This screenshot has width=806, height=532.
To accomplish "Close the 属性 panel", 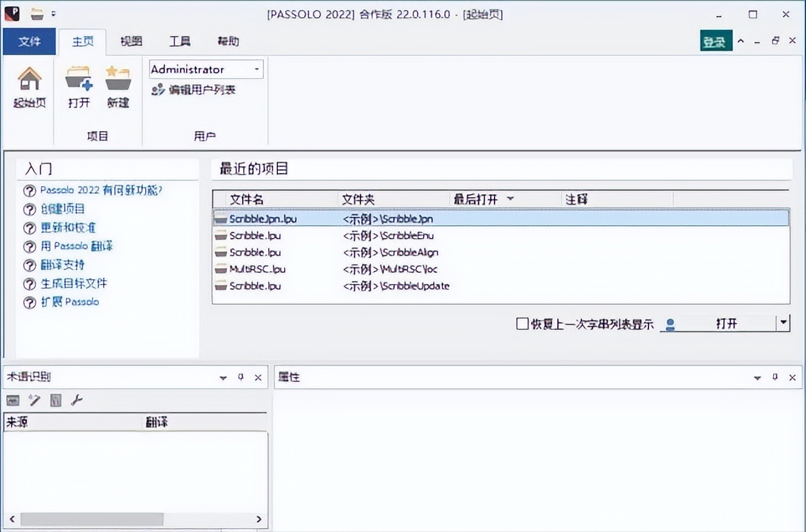I will (792, 378).
